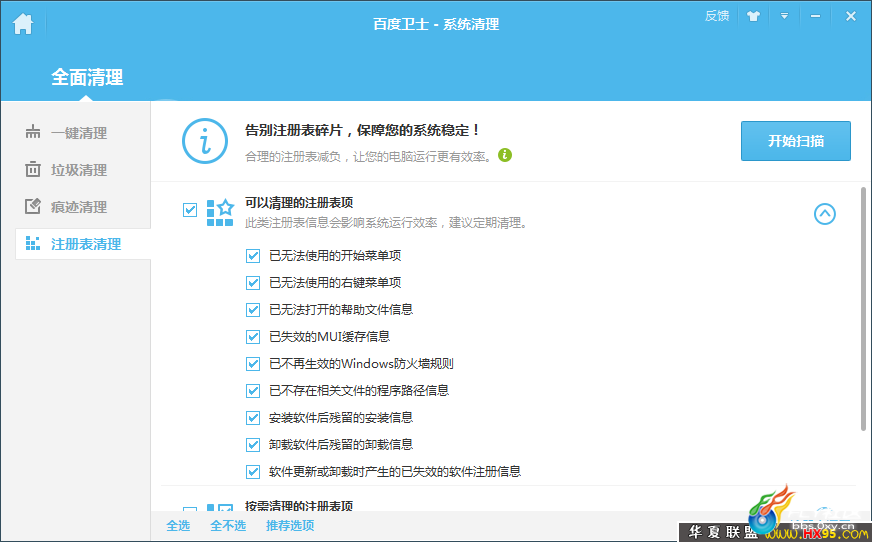Uncheck 已无法使用的开始菜单项
872x542 pixels.
253,256
